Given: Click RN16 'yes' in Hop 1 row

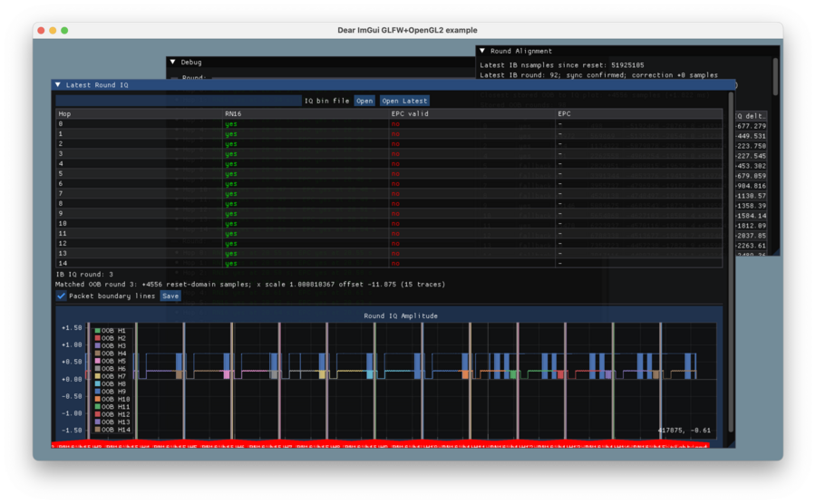Looking at the screenshot, I should point(231,134).
